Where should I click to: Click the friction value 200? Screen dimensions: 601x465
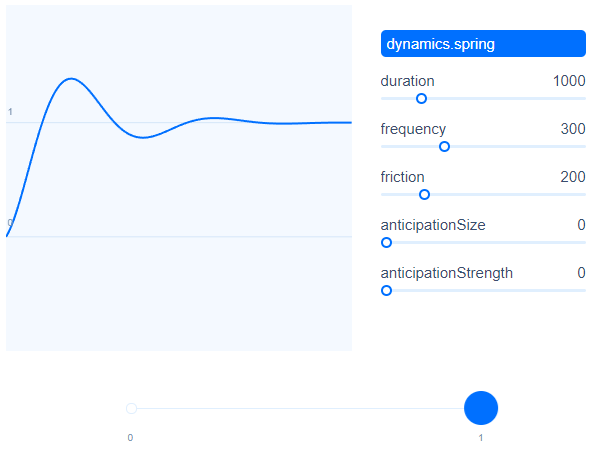(573, 177)
